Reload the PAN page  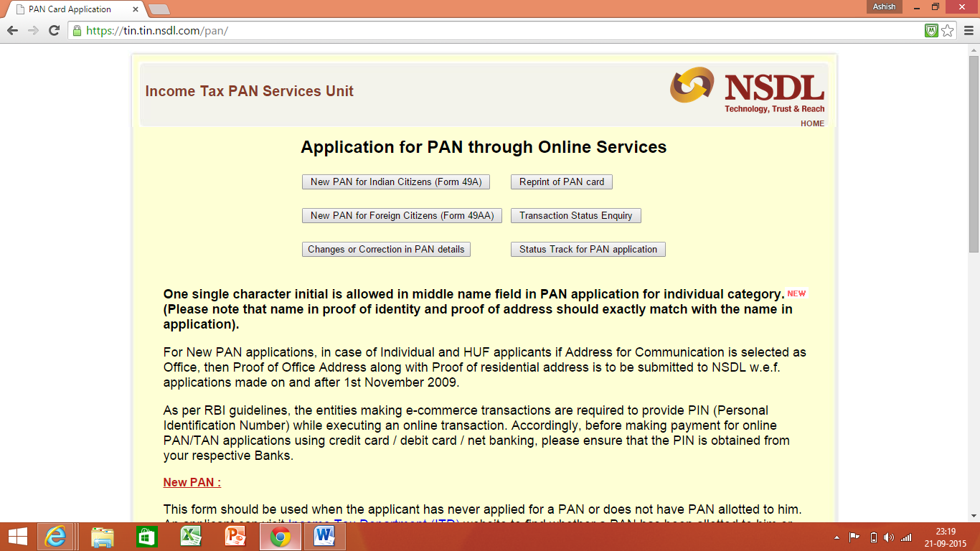point(54,31)
